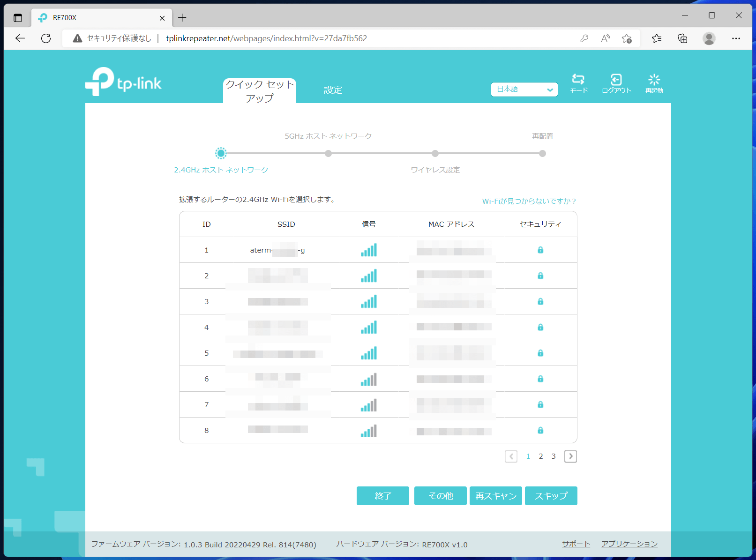Click the その他 button
This screenshot has height=560, width=756.
(x=441, y=496)
